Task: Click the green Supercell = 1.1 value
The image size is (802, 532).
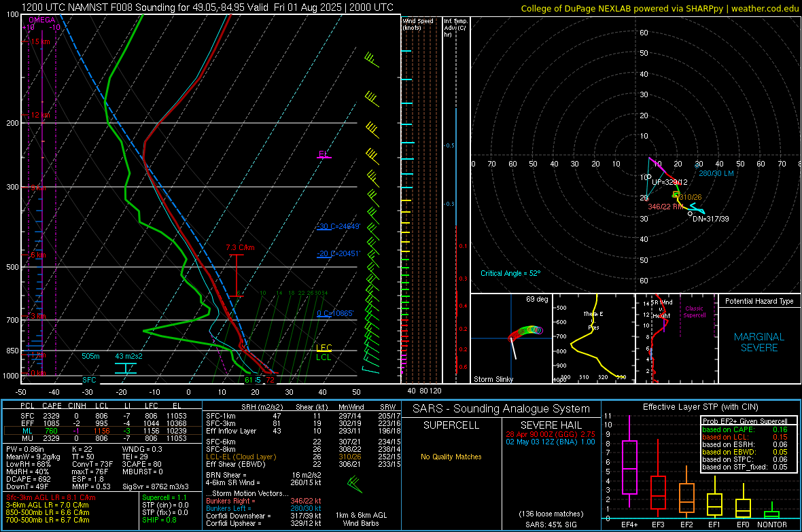Action: [164, 498]
